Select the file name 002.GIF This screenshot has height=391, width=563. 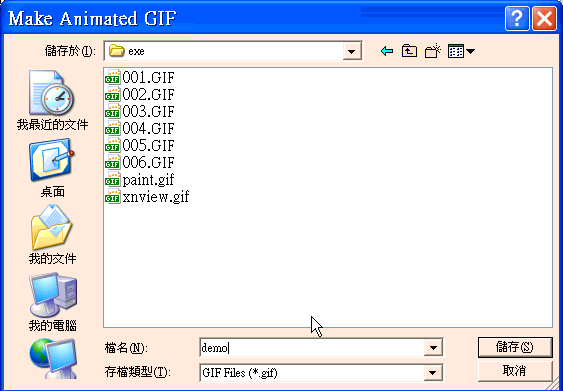coord(148,94)
